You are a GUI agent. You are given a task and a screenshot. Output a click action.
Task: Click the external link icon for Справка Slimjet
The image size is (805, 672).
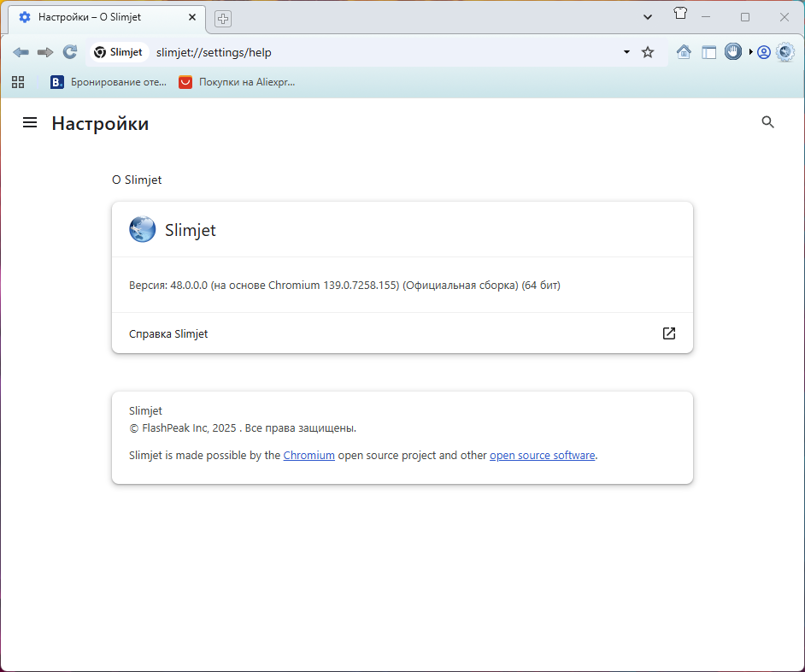(x=669, y=333)
